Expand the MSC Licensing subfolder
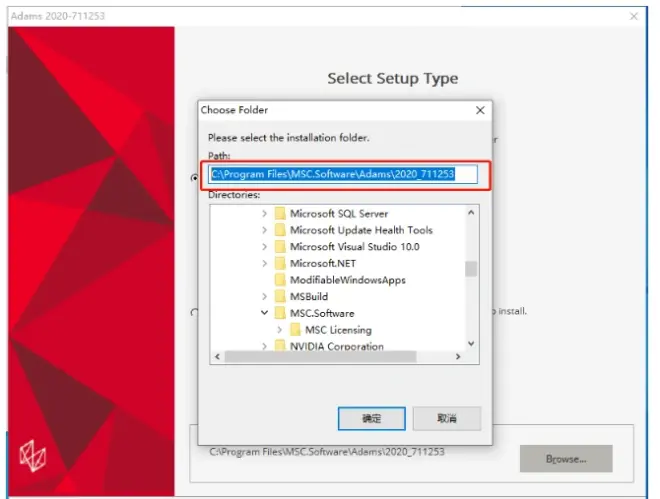The height and width of the screenshot is (499, 660). (279, 330)
